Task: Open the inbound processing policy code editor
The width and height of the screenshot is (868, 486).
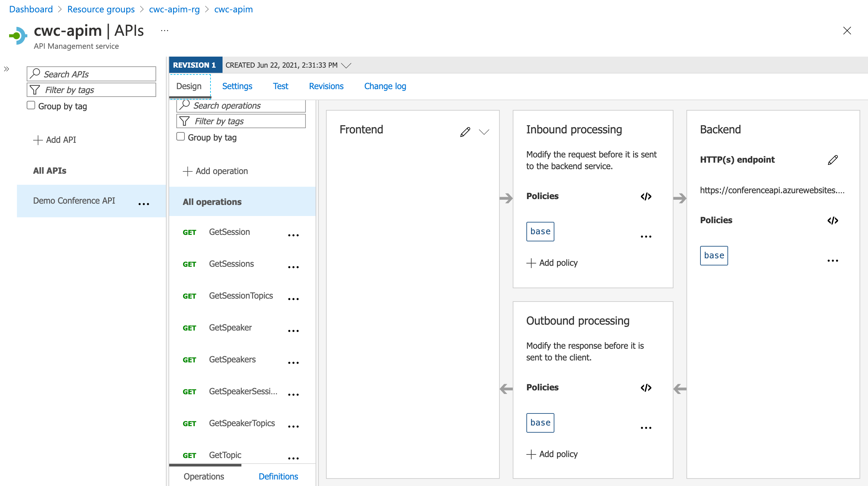Action: pos(646,196)
